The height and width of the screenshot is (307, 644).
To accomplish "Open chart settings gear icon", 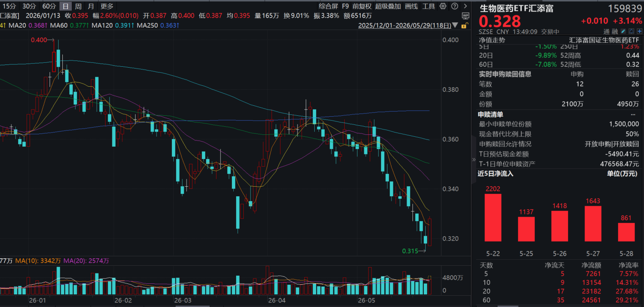I will coord(443,6).
